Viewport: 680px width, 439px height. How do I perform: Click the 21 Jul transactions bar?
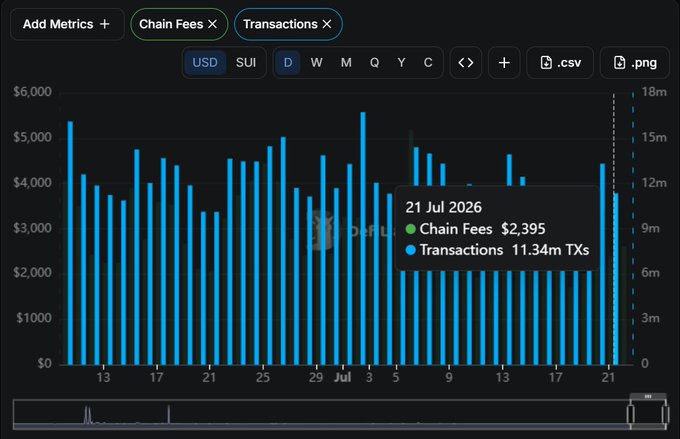coord(616,279)
